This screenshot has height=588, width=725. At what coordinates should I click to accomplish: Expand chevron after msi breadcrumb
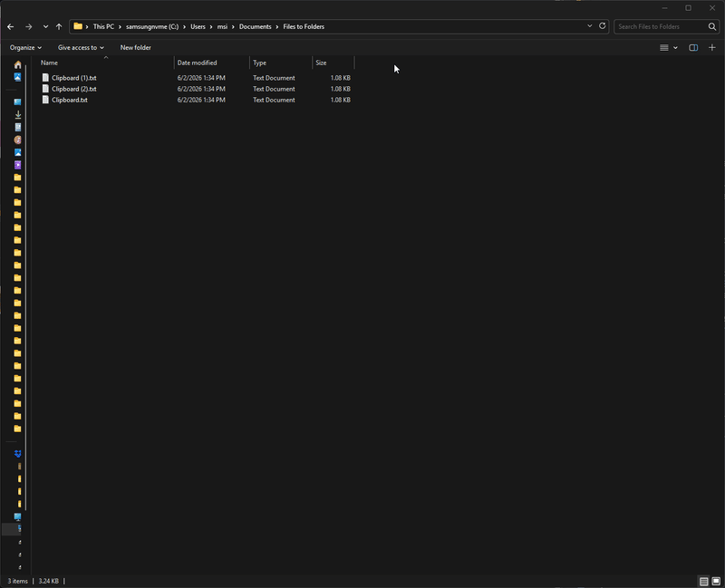coord(233,27)
